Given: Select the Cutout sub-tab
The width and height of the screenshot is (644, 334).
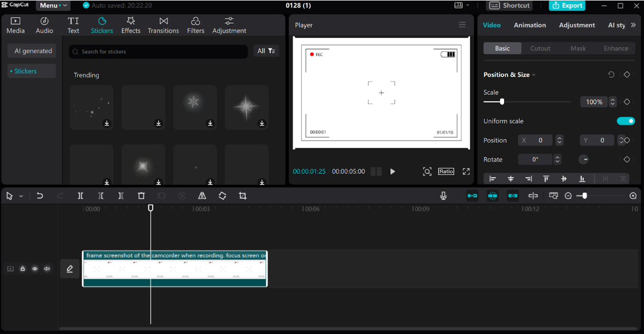Looking at the screenshot, I should tap(540, 48).
